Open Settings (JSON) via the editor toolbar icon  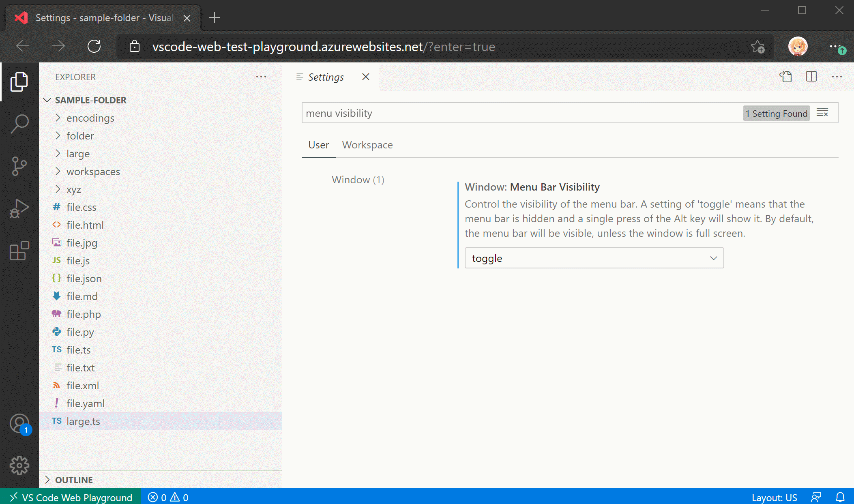point(786,77)
